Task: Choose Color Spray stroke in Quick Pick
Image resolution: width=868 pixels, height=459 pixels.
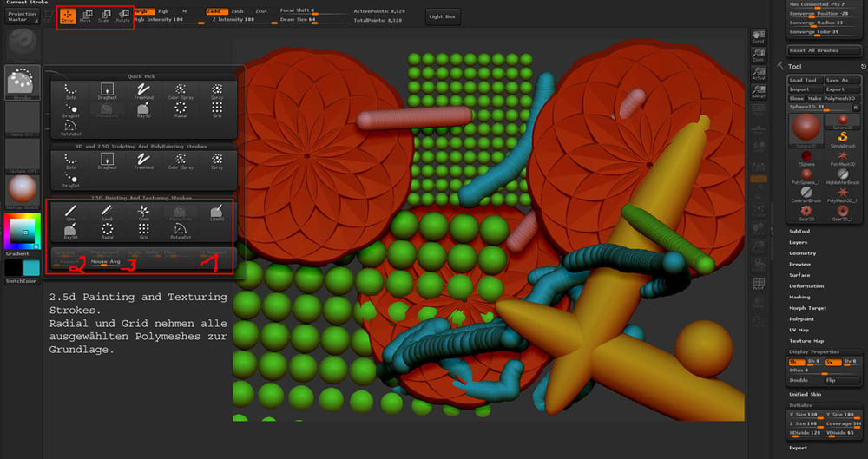Action: 180,91
